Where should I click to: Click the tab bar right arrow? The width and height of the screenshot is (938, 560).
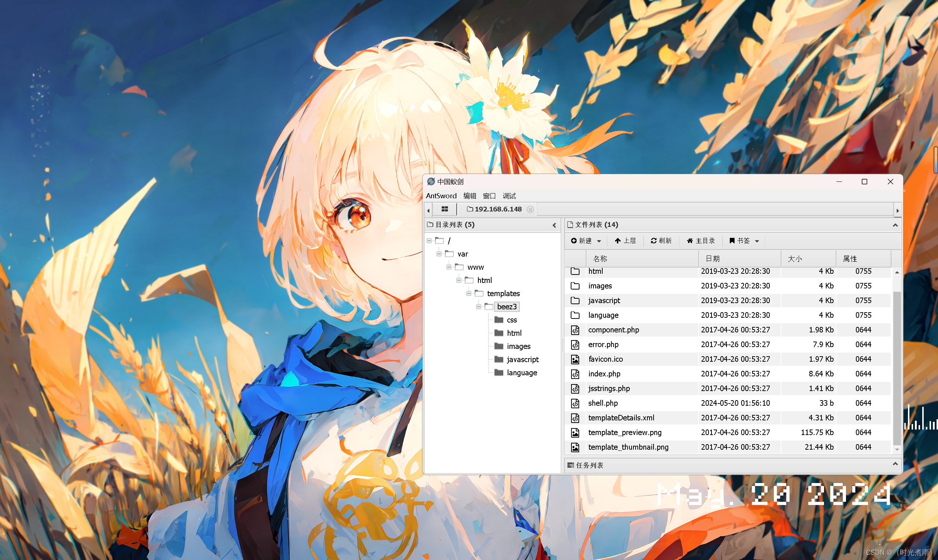point(898,211)
